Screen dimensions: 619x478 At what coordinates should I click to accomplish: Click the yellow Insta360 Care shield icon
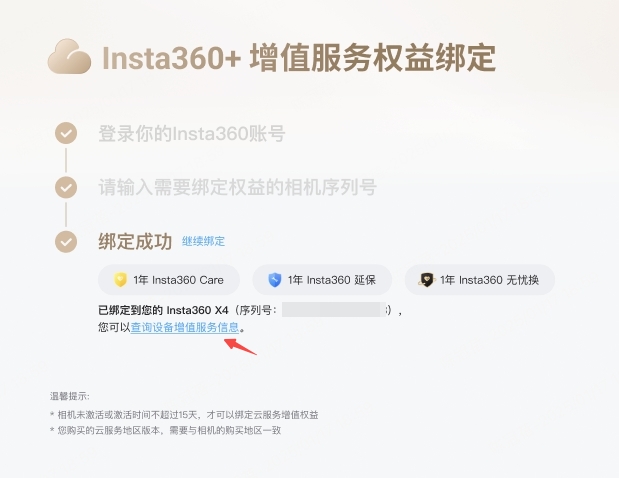120,280
